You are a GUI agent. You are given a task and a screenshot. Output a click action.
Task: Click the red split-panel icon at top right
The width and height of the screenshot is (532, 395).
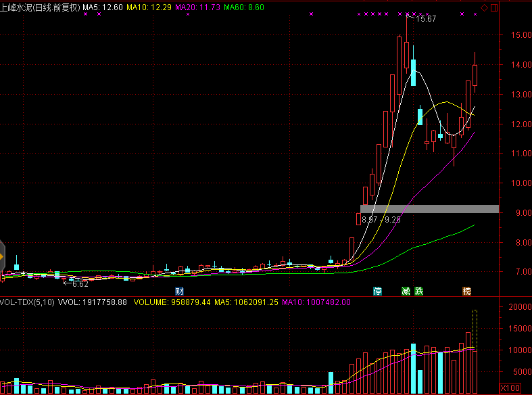click(493, 7)
